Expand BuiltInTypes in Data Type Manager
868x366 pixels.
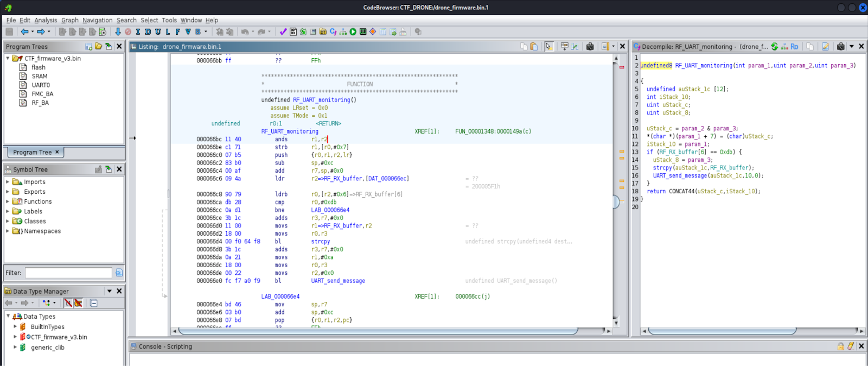(x=15, y=327)
